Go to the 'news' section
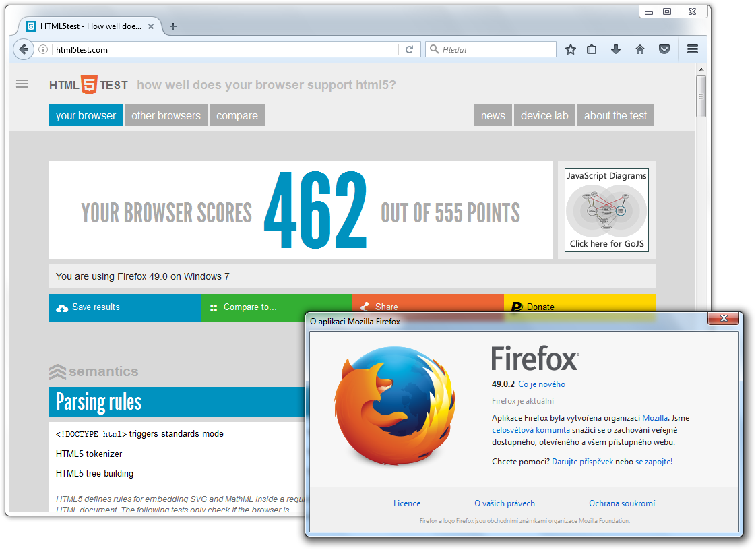The height and width of the screenshot is (550, 756). (x=493, y=115)
